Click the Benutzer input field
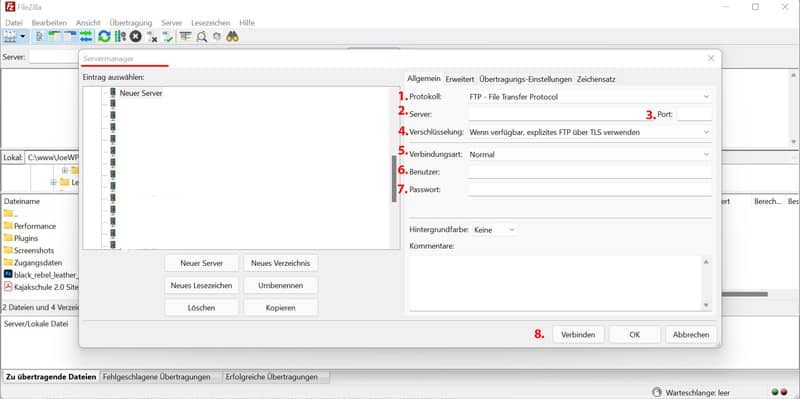Image resolution: width=800 pixels, height=399 pixels. pos(589,172)
